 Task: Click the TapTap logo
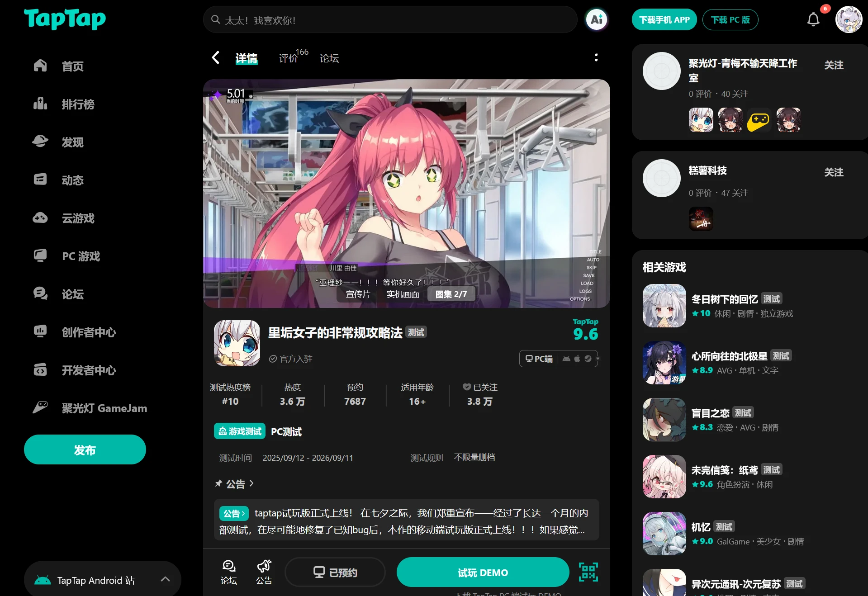(65, 19)
